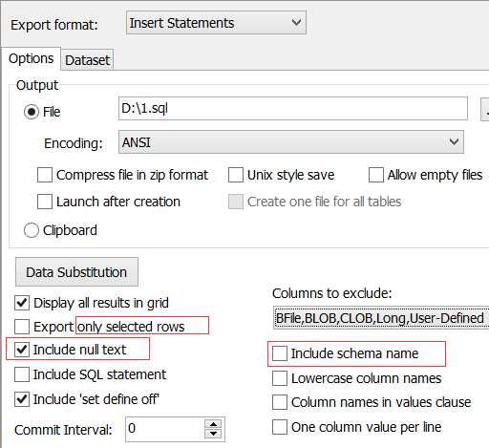This screenshot has width=489, height=448.
Task: Open the Encoding dropdown showing ANSI
Action: (291, 142)
